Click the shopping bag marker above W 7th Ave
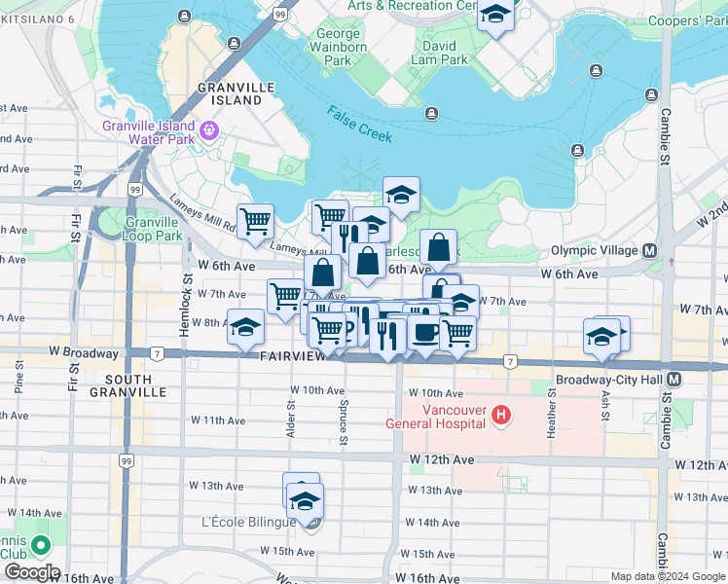Viewport: 728px width, 584px height. pyautogui.click(x=323, y=273)
